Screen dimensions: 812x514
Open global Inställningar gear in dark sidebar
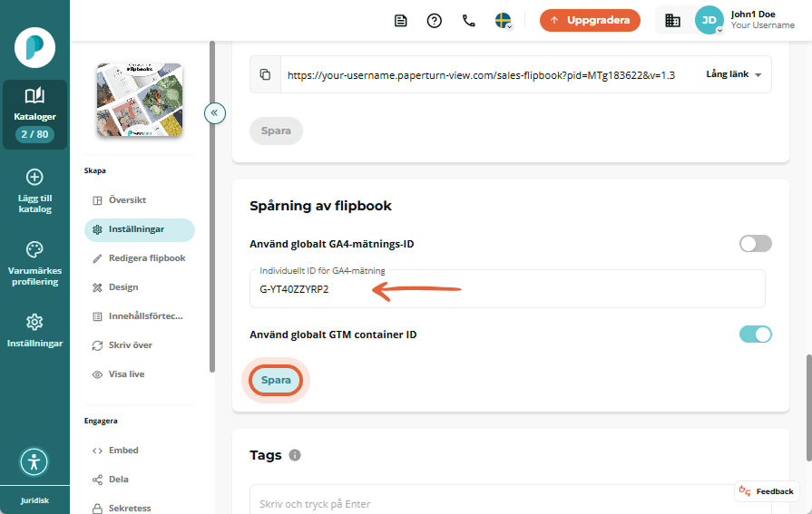click(34, 322)
